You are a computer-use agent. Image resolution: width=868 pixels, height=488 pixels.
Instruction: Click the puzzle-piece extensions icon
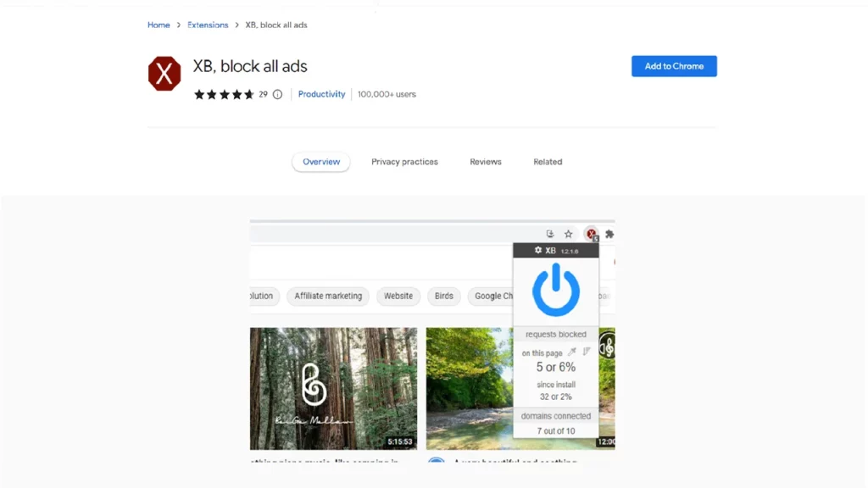609,235
